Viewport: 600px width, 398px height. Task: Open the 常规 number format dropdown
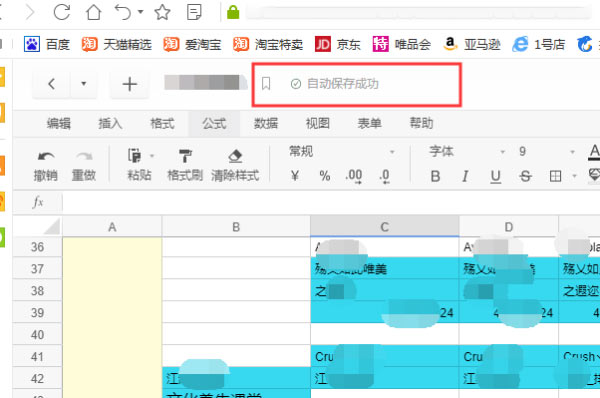tap(342, 152)
